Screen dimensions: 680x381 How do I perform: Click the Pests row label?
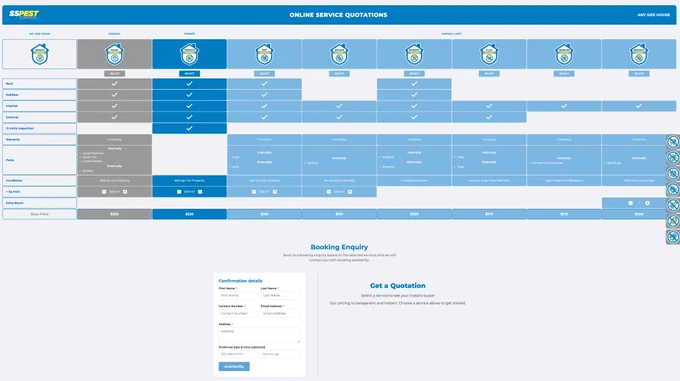pos(39,160)
